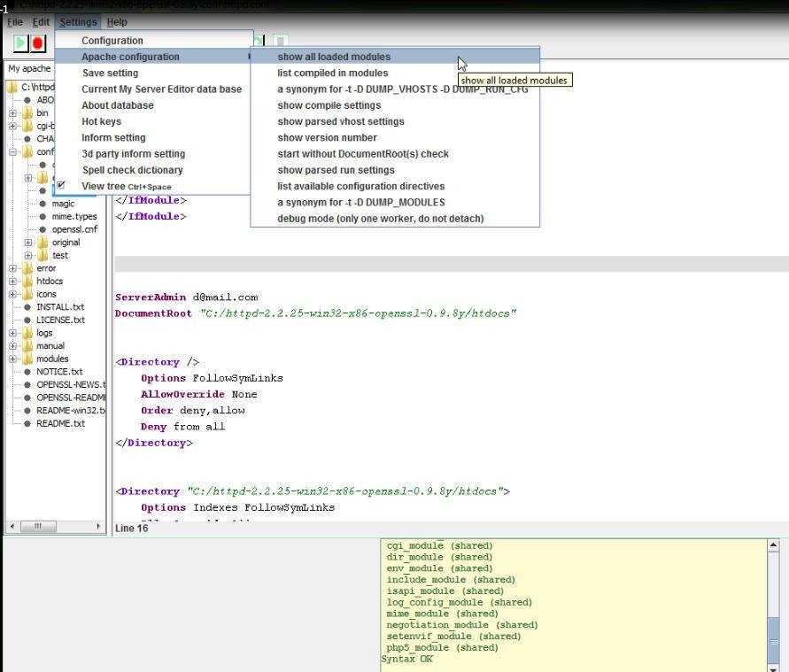Click the red stop server icon
Screen dimensions: 789x672
(38, 42)
